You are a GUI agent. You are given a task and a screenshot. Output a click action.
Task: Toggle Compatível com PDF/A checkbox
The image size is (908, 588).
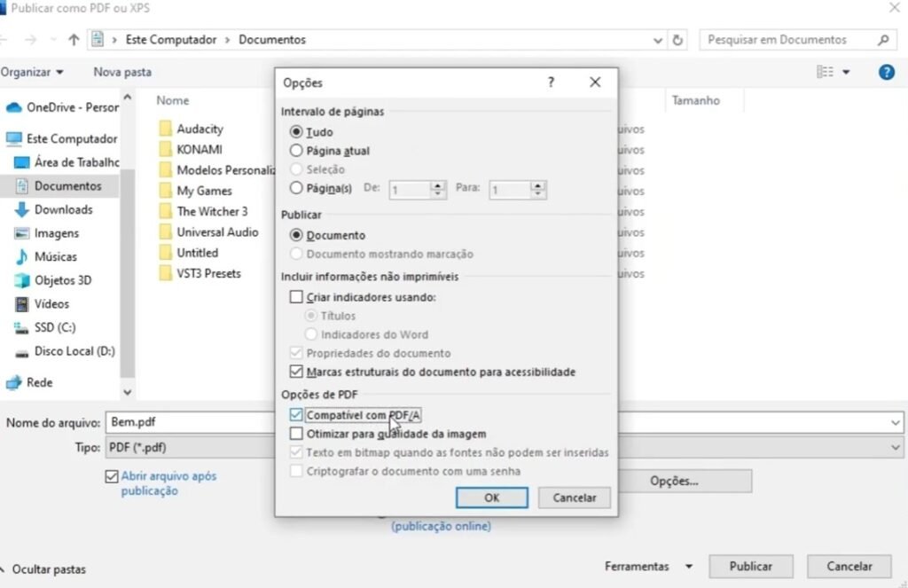(x=296, y=414)
